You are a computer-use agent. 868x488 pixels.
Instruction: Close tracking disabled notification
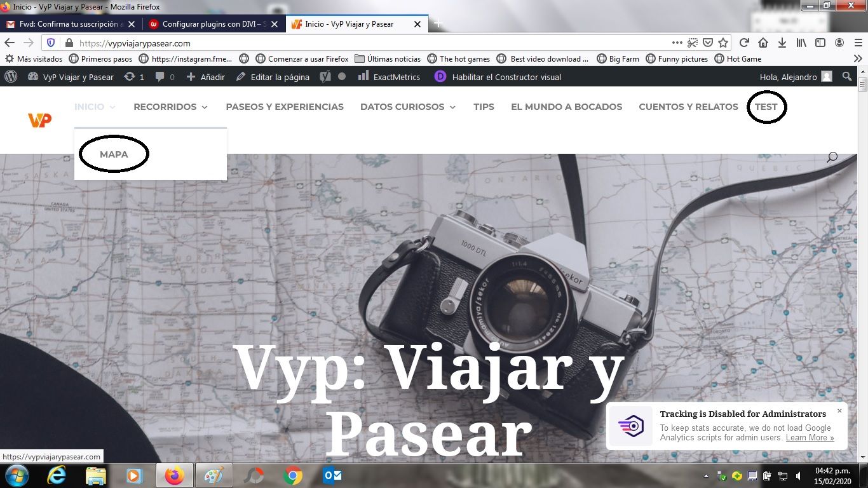(x=839, y=410)
